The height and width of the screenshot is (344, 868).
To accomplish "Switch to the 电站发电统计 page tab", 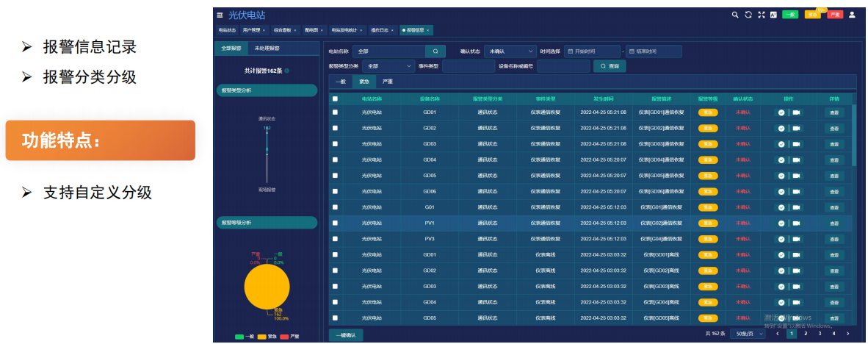I will click(348, 30).
